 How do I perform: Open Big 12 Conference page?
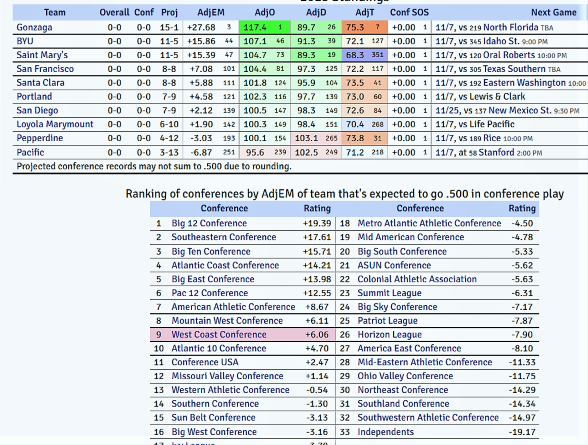(209, 223)
